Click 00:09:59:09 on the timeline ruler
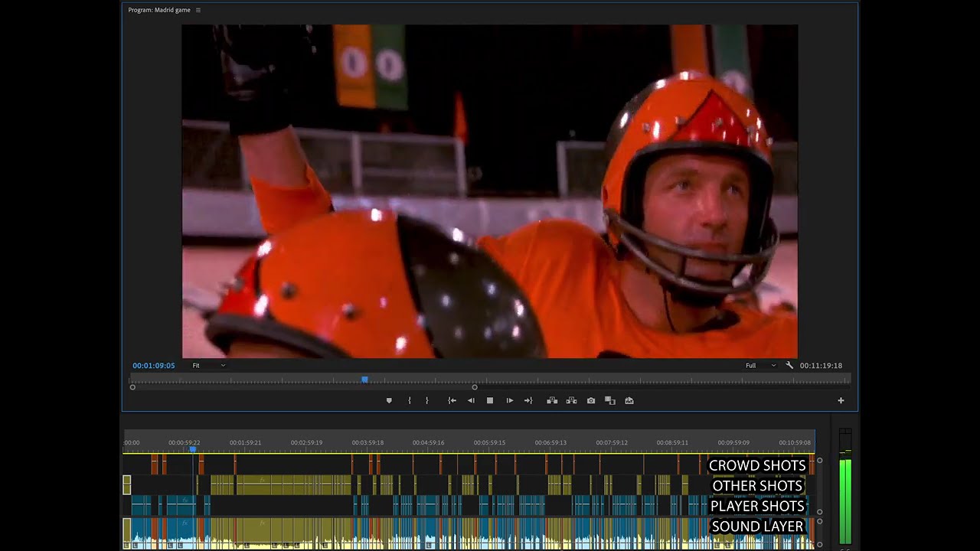Screen dimensions: 980x551 tap(733, 442)
